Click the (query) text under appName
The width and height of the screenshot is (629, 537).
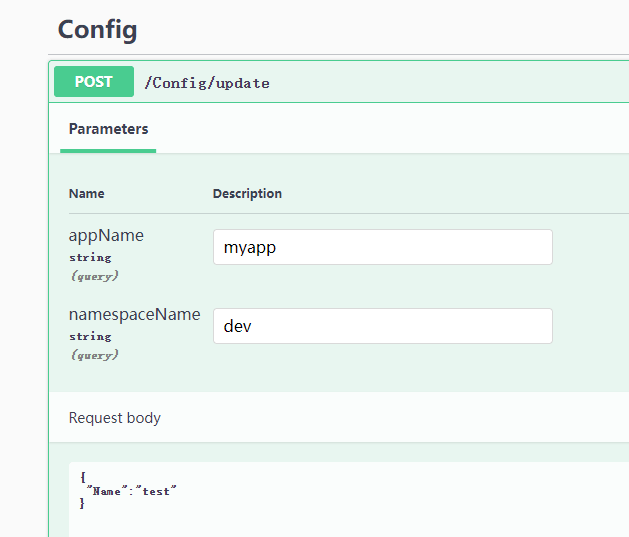pos(94,275)
